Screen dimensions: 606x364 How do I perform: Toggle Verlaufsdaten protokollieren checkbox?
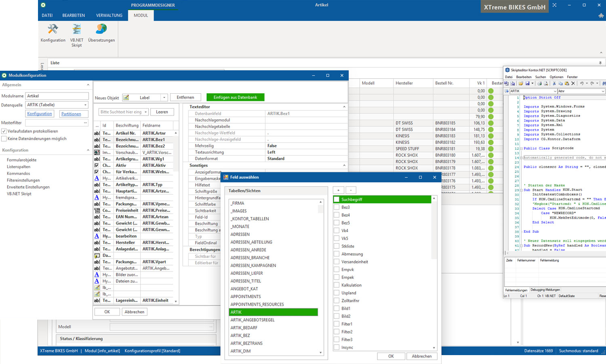click(x=4, y=131)
